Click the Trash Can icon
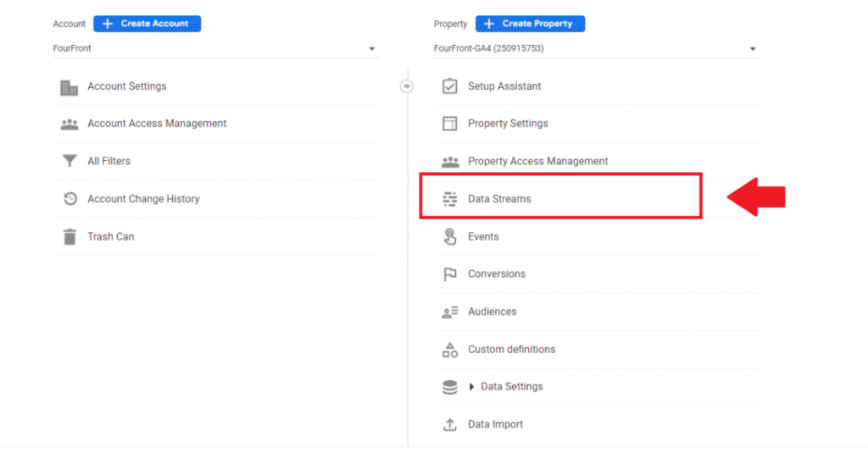Screen dimensions: 868x453 pyautogui.click(x=70, y=237)
